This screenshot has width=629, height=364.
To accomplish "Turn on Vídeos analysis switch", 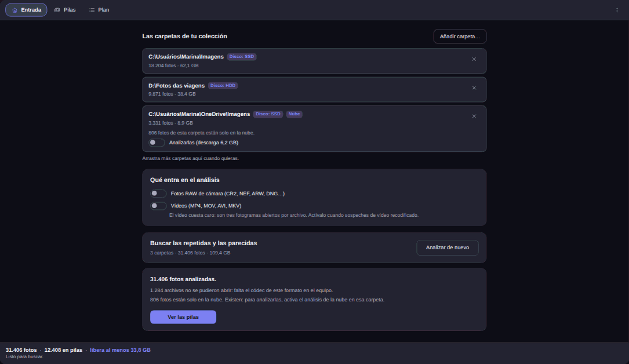I will 158,206.
